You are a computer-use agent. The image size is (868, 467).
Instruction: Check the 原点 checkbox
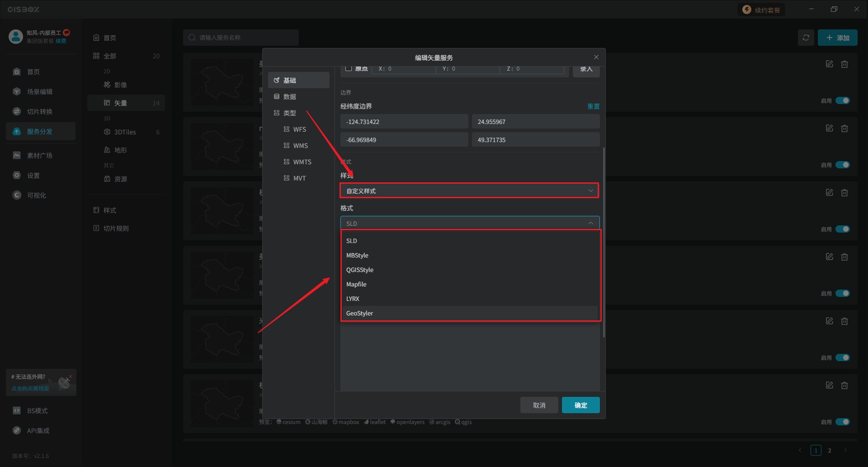[x=349, y=68]
